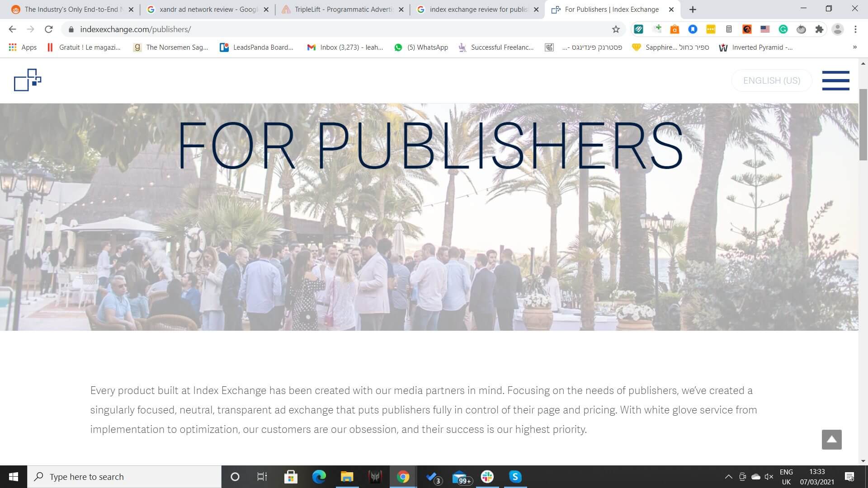Open the notification action center
Viewport: 868px width, 488px height.
click(849, 477)
